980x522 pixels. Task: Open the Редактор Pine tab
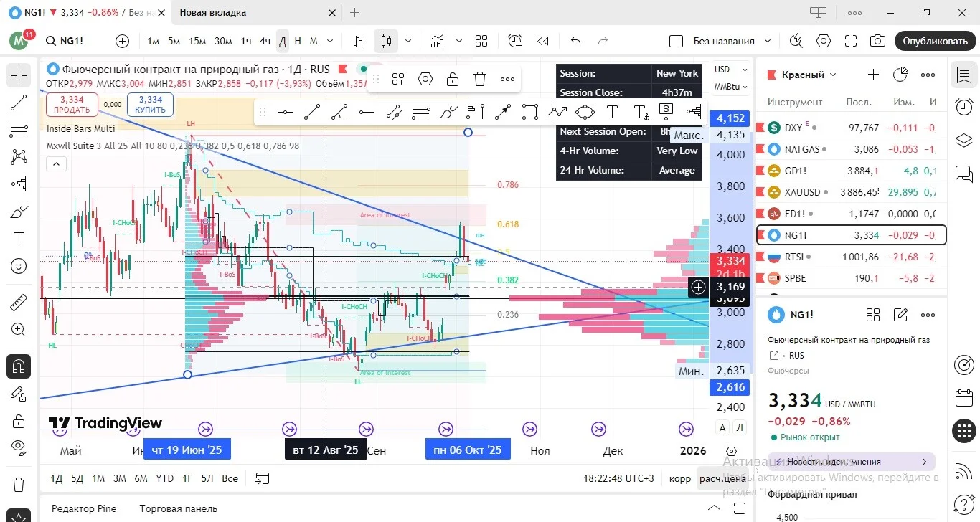pyautogui.click(x=83, y=508)
